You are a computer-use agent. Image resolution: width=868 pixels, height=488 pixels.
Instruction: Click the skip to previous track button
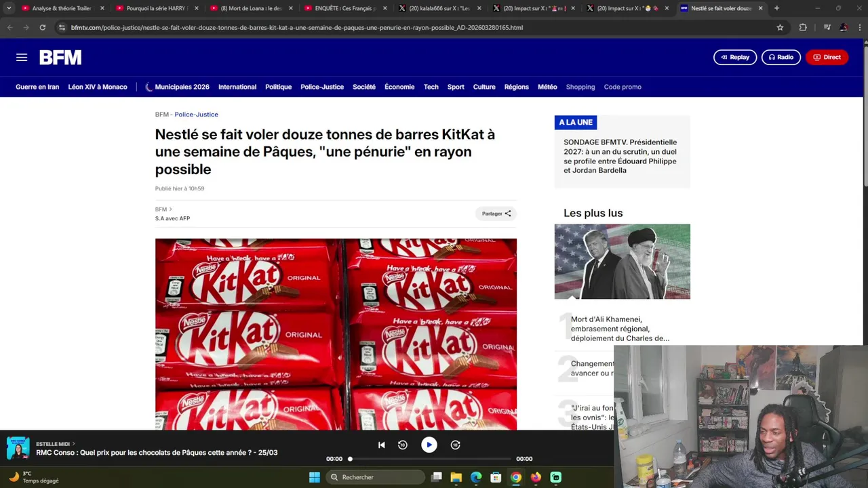coord(382,445)
